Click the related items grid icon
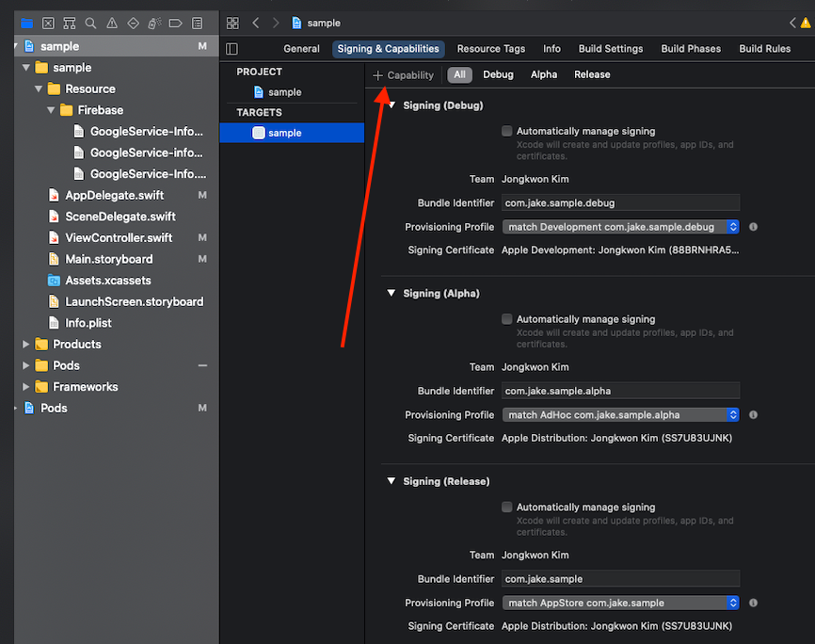This screenshot has width=815, height=644. coord(232,23)
